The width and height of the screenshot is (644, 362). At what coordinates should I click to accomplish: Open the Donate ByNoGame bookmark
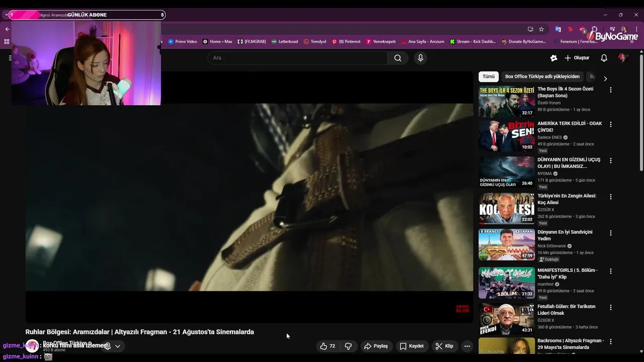(x=524, y=42)
